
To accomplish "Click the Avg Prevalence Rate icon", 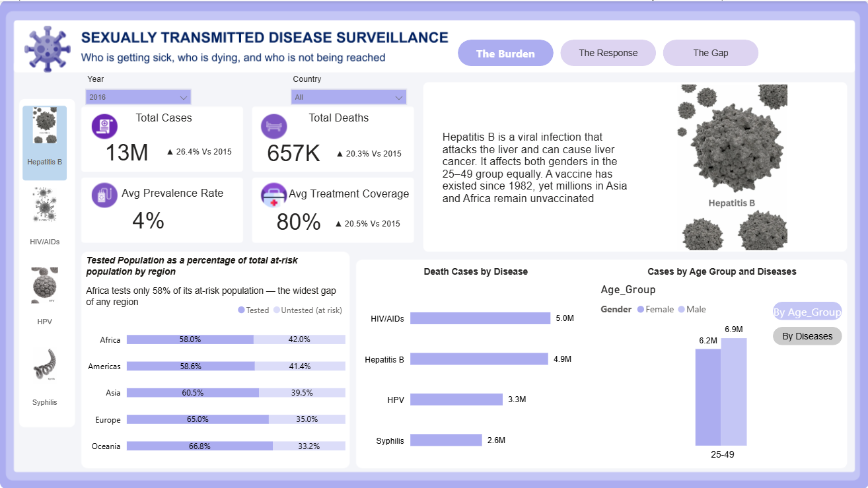I will pos(104,195).
